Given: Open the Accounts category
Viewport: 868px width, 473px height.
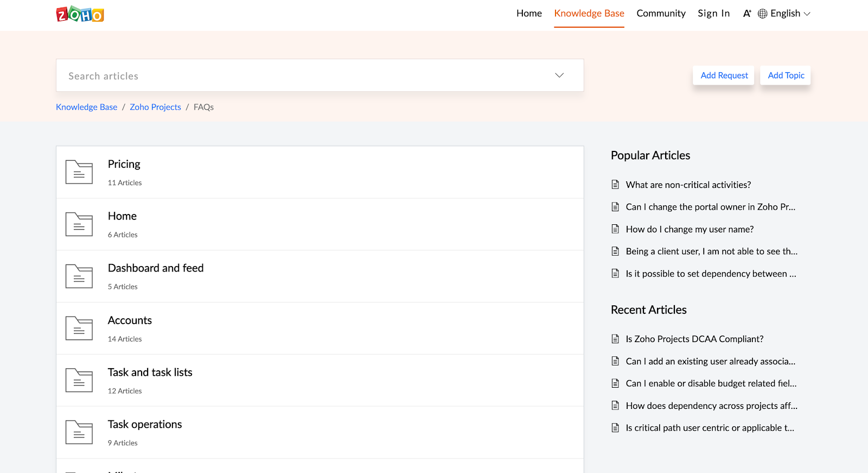Looking at the screenshot, I should (x=130, y=320).
